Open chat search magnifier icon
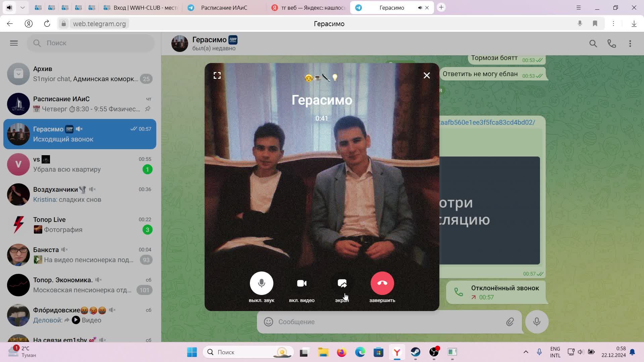Screen dimensions: 644x362 coord(593,44)
